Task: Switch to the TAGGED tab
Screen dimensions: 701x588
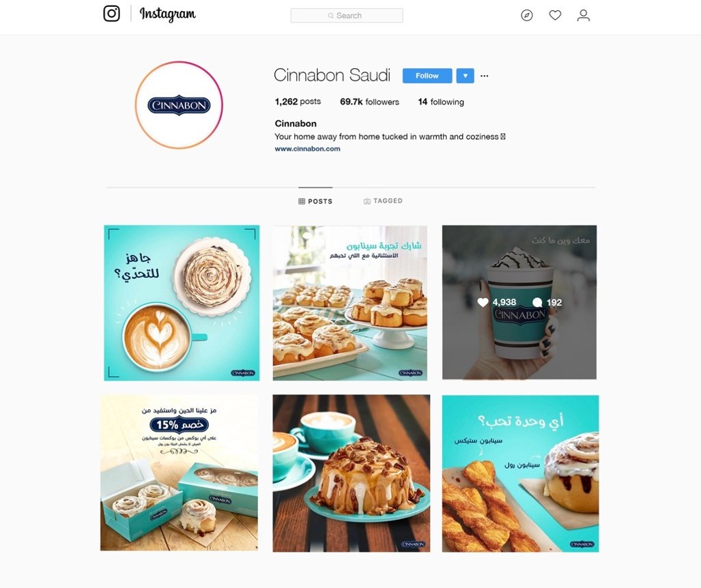Action: [x=383, y=201]
